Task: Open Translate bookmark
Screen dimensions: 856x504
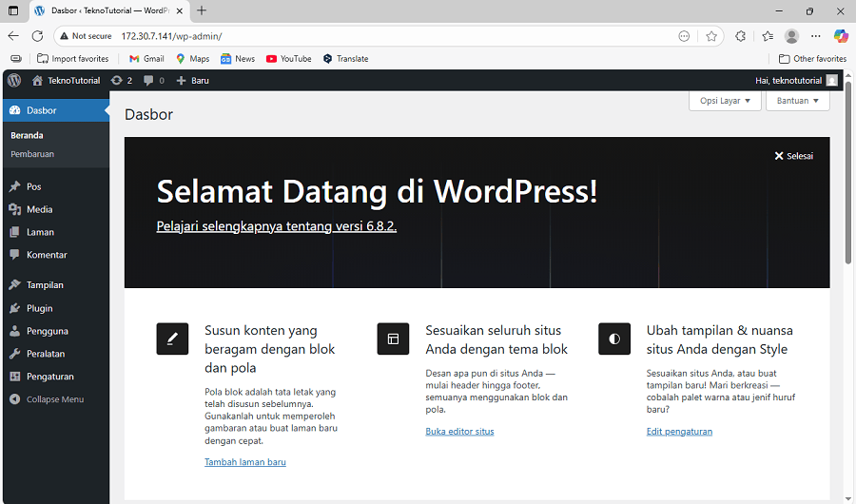Action: point(345,58)
